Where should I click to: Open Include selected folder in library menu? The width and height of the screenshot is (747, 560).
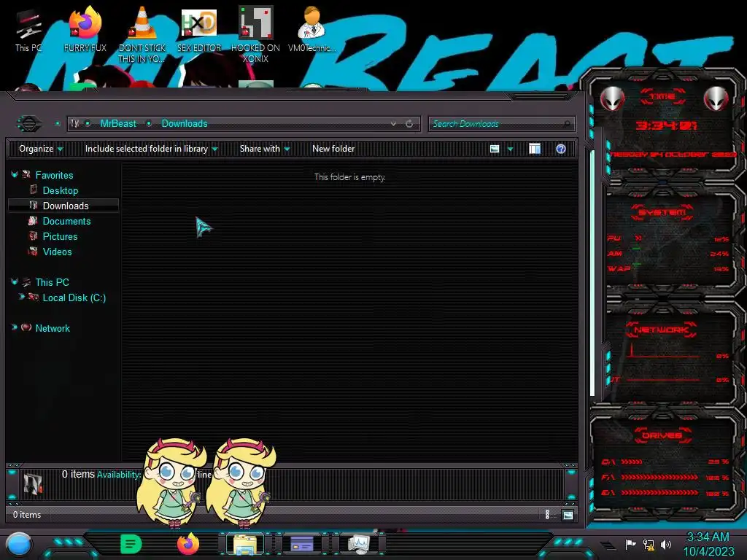coord(152,149)
